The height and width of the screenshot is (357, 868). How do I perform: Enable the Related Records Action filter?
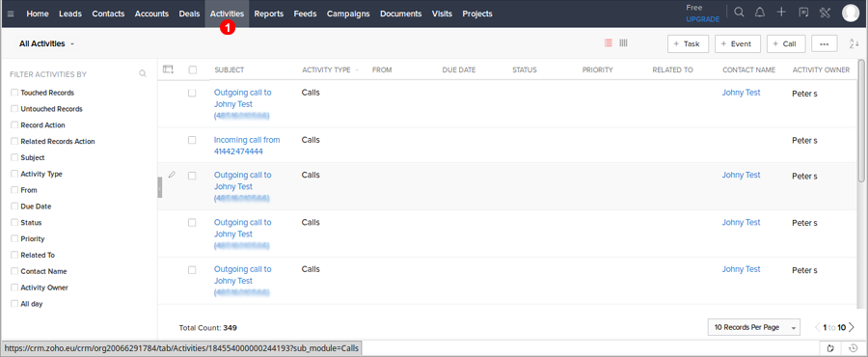point(14,141)
